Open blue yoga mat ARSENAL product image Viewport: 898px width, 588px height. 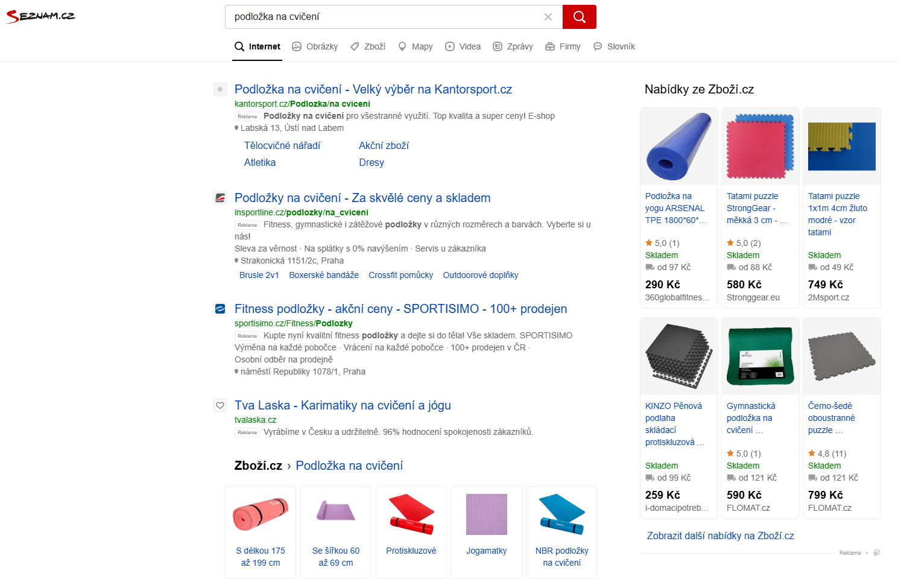pos(679,147)
